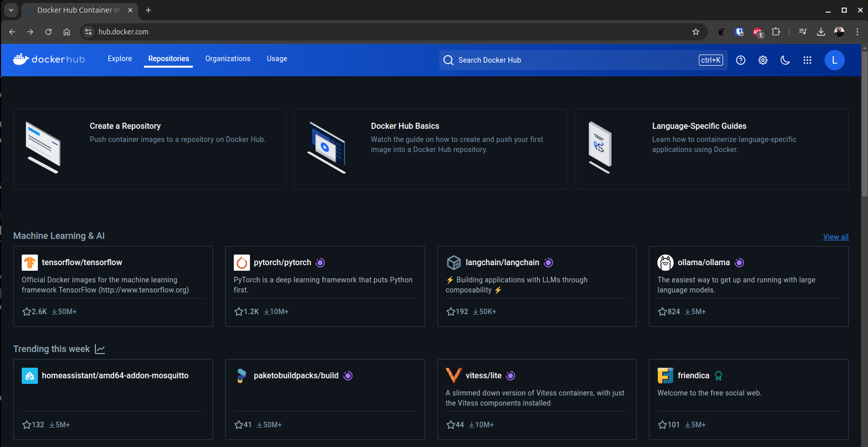This screenshot has height=447, width=868.
Task: Open friendica repository
Action: pyautogui.click(x=693, y=376)
